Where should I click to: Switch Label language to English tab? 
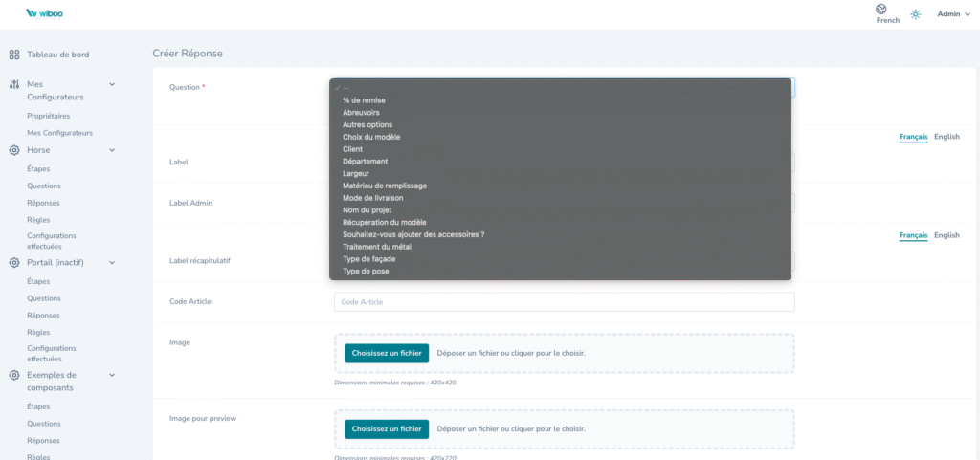pos(947,137)
